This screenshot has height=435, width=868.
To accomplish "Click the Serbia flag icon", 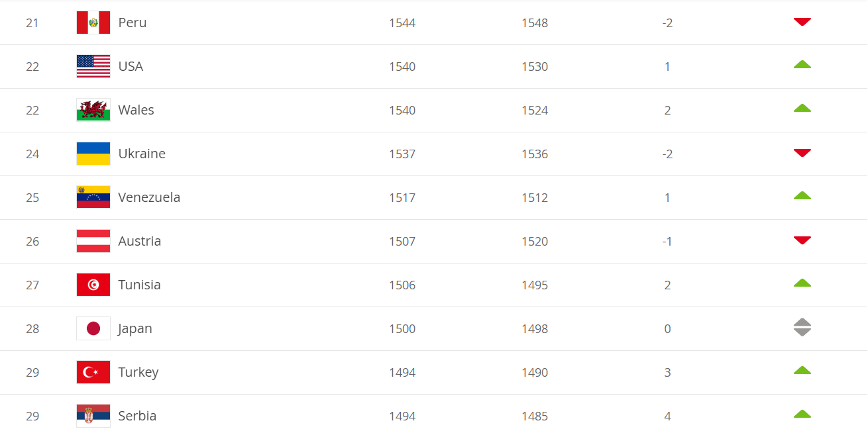I will [93, 416].
